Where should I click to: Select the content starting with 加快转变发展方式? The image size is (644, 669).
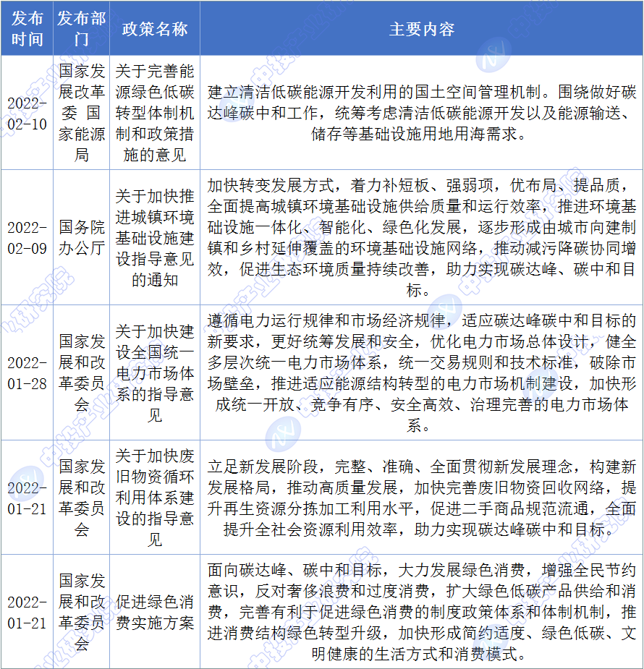tap(421, 238)
